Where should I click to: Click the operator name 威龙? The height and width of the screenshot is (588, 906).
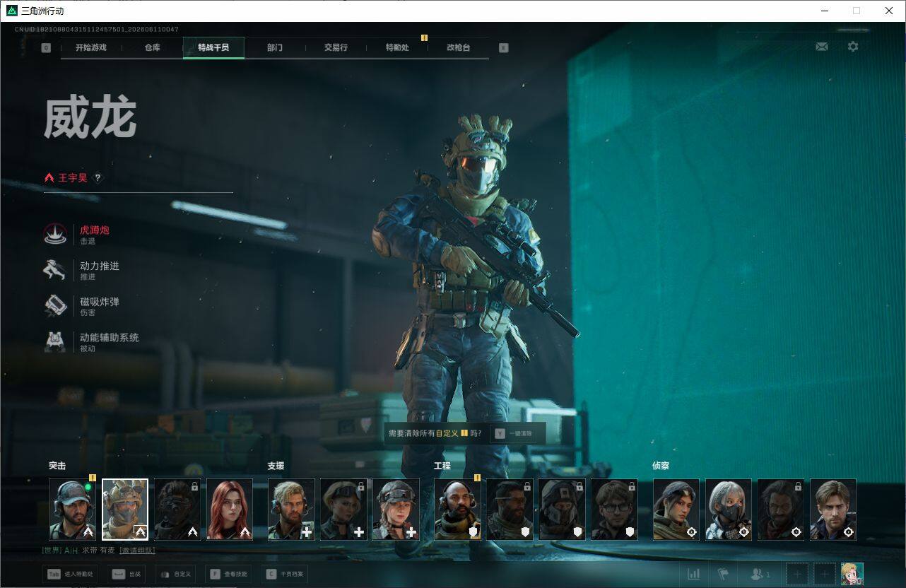click(90, 118)
